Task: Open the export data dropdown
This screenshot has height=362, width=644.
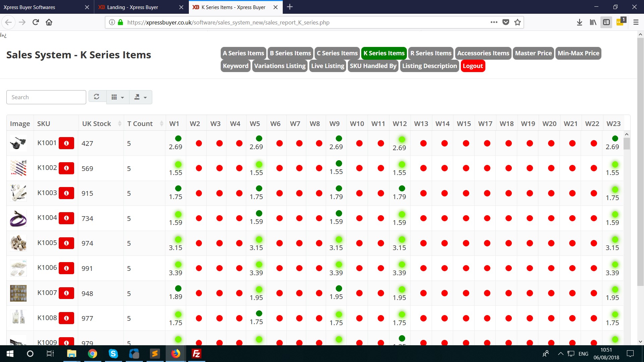Action: (x=141, y=97)
